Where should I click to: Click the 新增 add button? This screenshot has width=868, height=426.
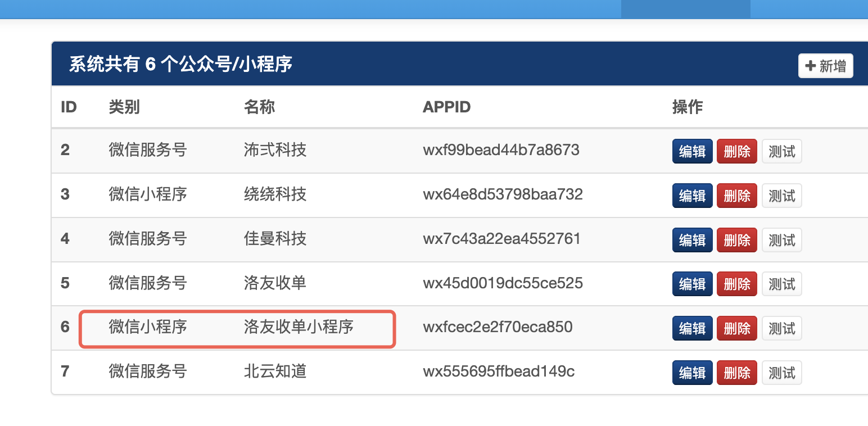pos(825,66)
